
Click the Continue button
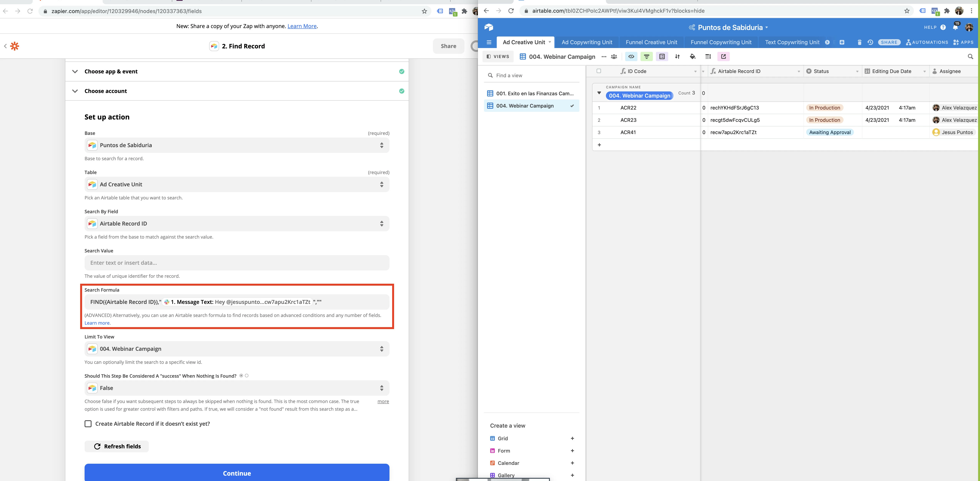pos(237,473)
